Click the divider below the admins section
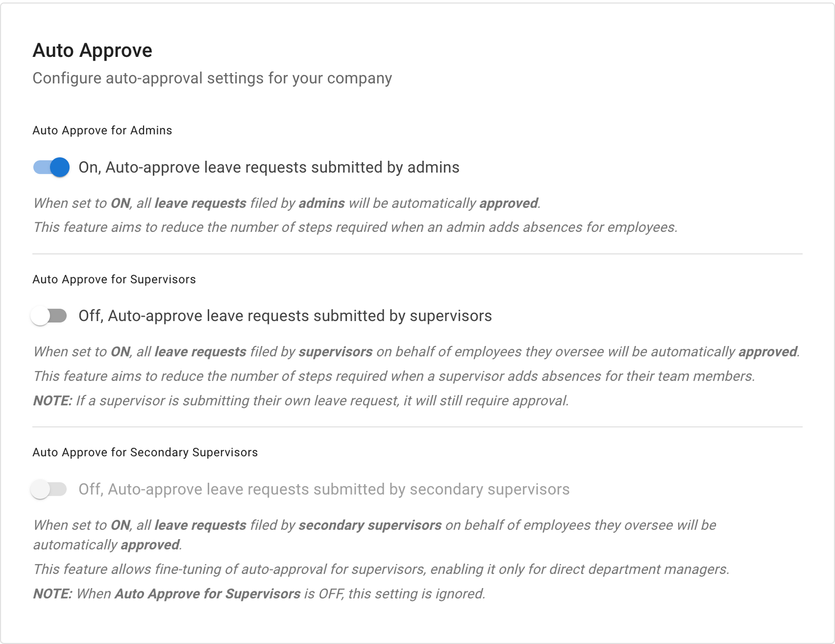This screenshot has width=835, height=644. pyautogui.click(x=417, y=253)
